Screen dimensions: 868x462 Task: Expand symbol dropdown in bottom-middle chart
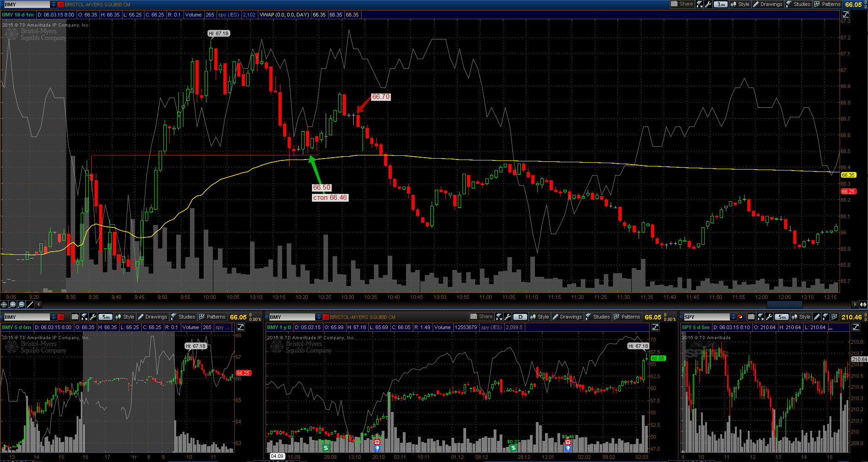(x=318, y=317)
